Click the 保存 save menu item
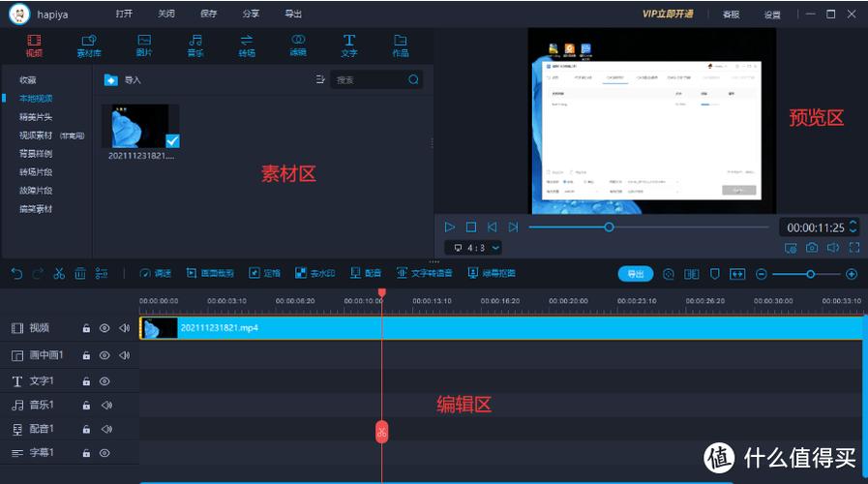 (209, 14)
